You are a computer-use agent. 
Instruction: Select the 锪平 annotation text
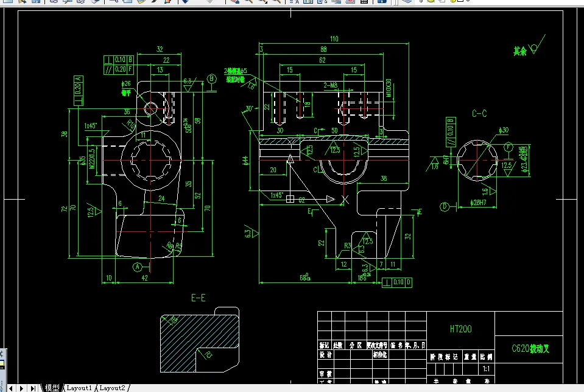point(126,93)
